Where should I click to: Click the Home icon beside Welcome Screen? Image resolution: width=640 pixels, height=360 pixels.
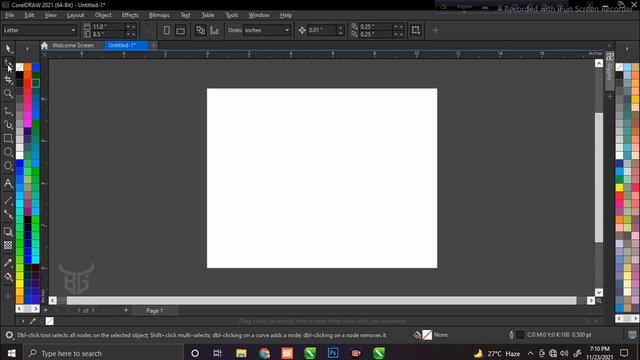[44, 45]
